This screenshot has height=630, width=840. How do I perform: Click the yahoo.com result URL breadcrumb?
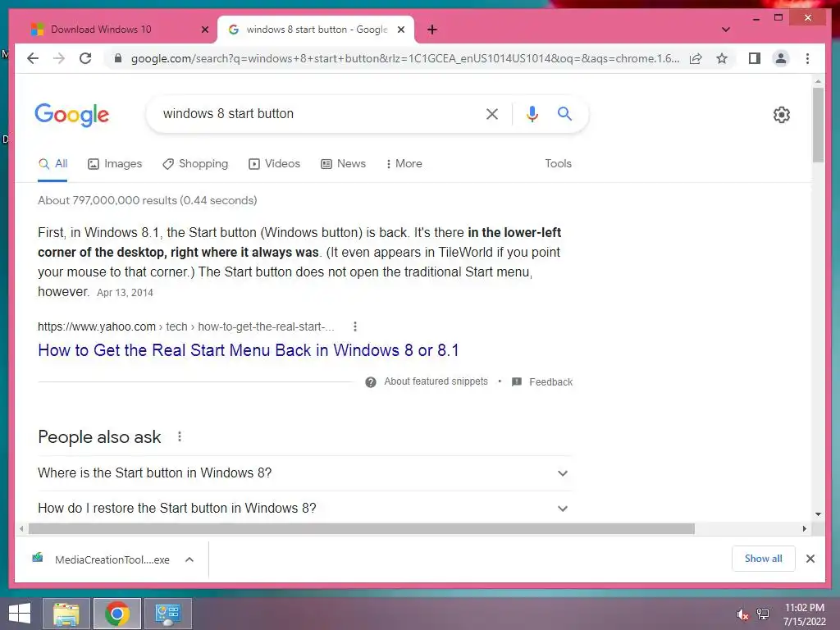click(186, 326)
